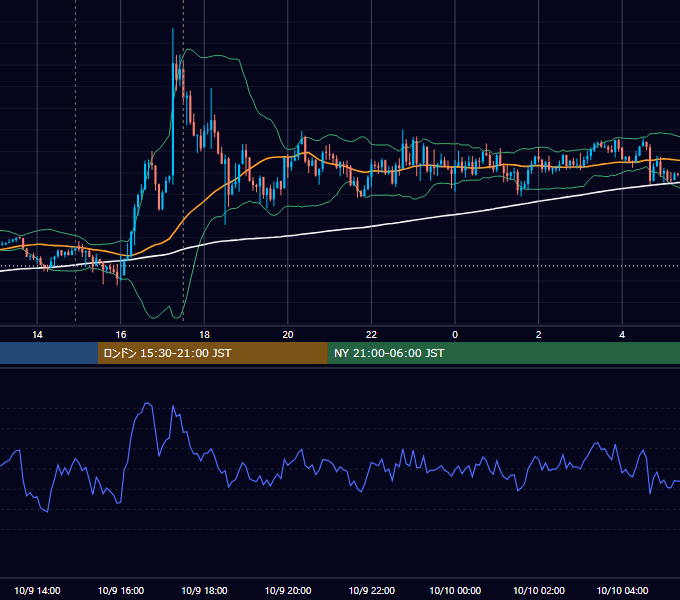Click the 10/9 14:00 indicator axis label
This screenshot has height=600, width=680.
coord(37,590)
